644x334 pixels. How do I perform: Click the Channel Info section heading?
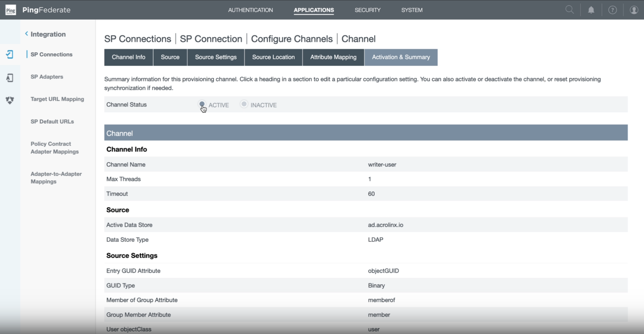[126, 149]
